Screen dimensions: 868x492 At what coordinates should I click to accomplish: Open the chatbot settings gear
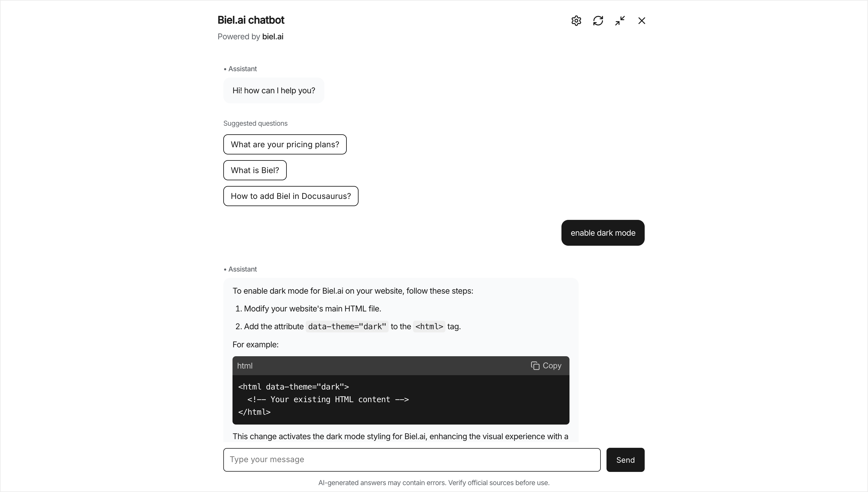click(x=576, y=20)
